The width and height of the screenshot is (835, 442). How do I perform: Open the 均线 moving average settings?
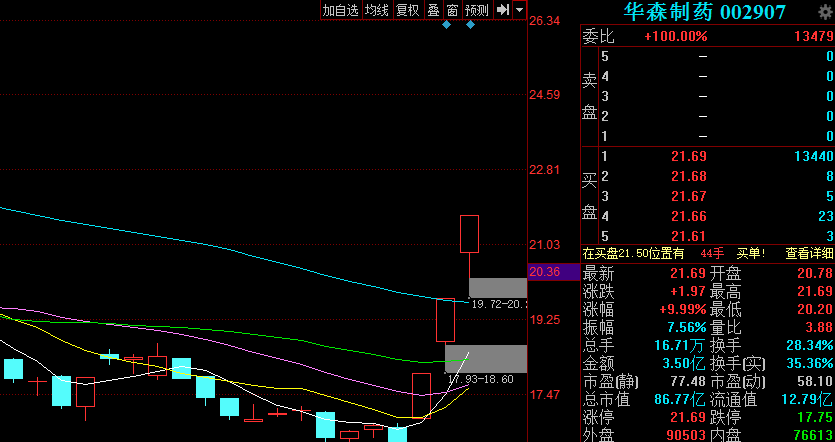[x=376, y=10]
